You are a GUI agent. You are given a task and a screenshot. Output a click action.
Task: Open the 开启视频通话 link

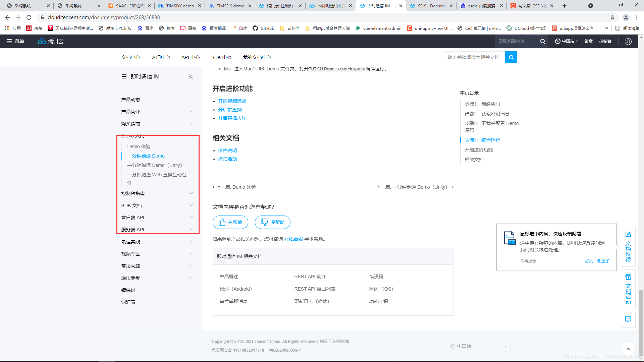tap(232, 101)
